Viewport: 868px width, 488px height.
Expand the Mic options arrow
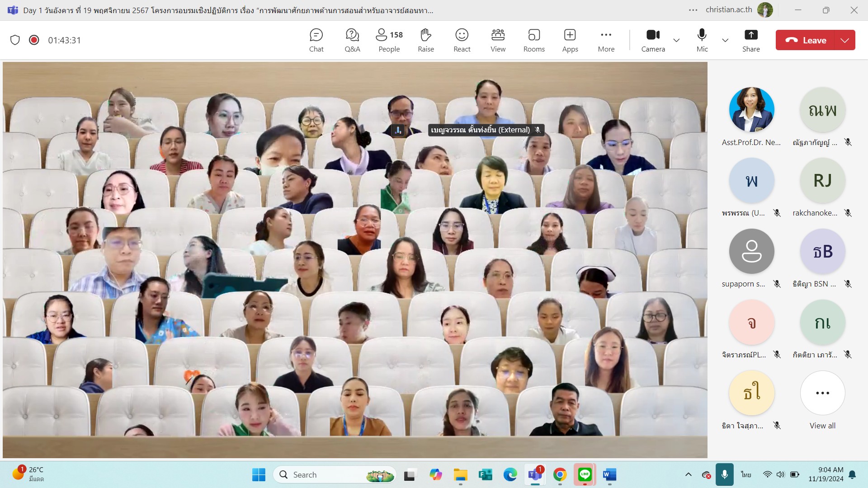click(x=725, y=40)
